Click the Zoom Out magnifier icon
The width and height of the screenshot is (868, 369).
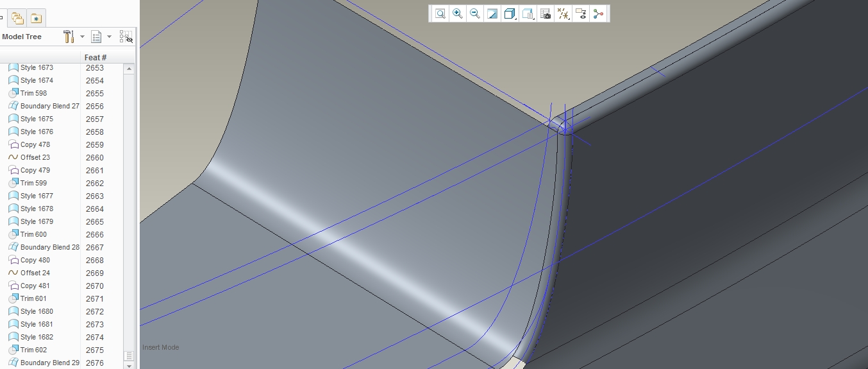(x=475, y=13)
